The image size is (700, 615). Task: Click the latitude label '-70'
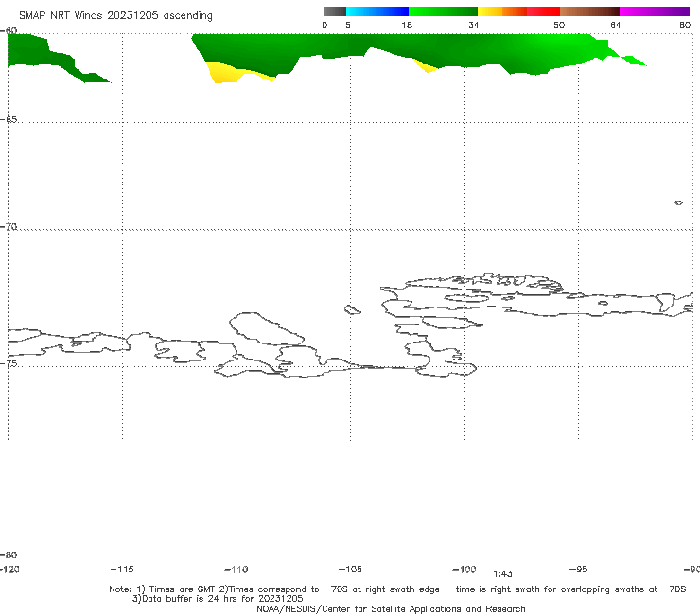click(9, 227)
